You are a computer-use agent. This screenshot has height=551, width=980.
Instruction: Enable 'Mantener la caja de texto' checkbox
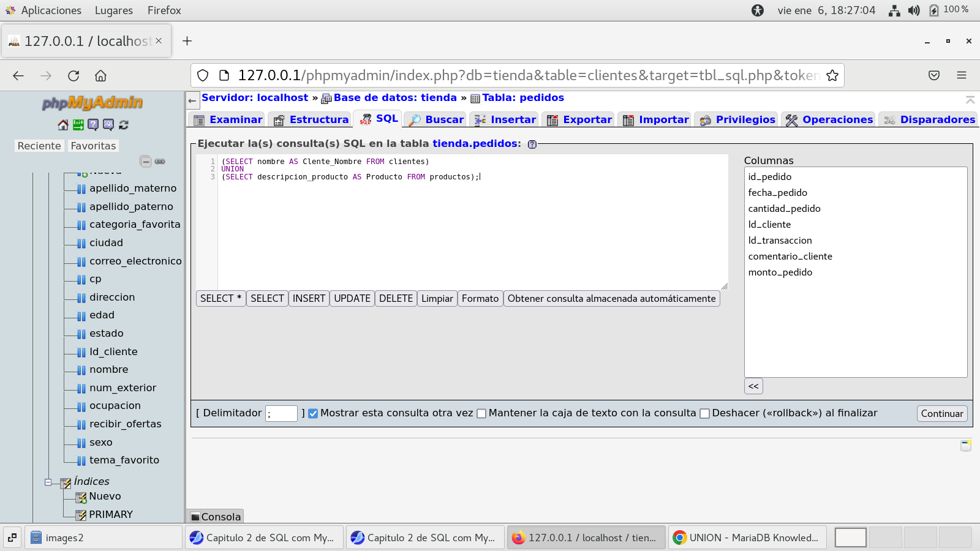pyautogui.click(x=481, y=413)
